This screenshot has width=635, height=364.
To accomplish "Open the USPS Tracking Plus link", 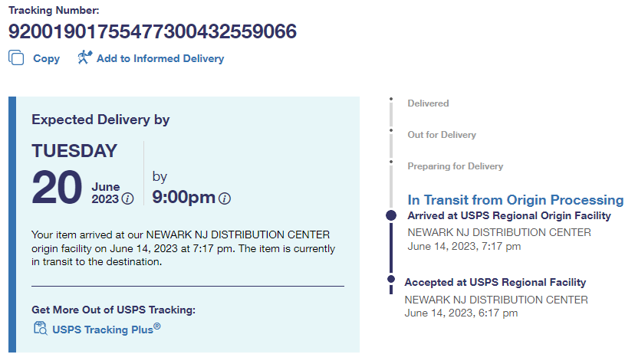I will tap(106, 330).
